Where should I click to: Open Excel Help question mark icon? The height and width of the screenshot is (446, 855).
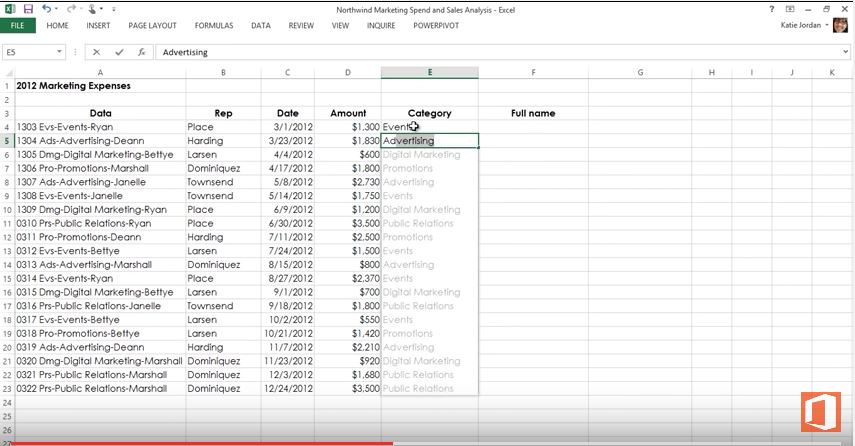coord(774,8)
